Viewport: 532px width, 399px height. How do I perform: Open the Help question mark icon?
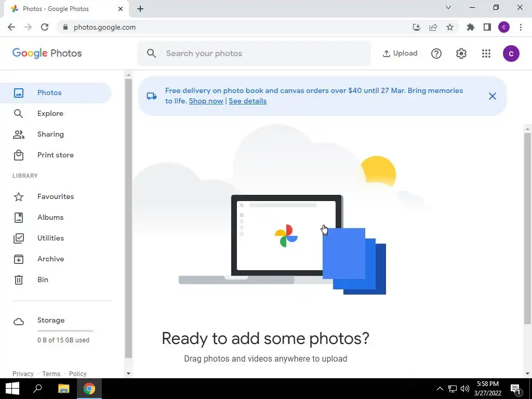436,54
